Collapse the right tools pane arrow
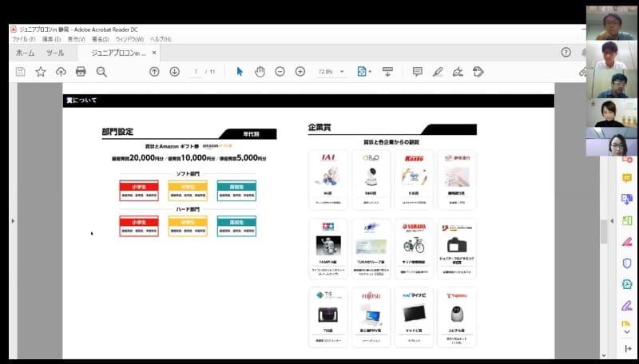 point(612,220)
